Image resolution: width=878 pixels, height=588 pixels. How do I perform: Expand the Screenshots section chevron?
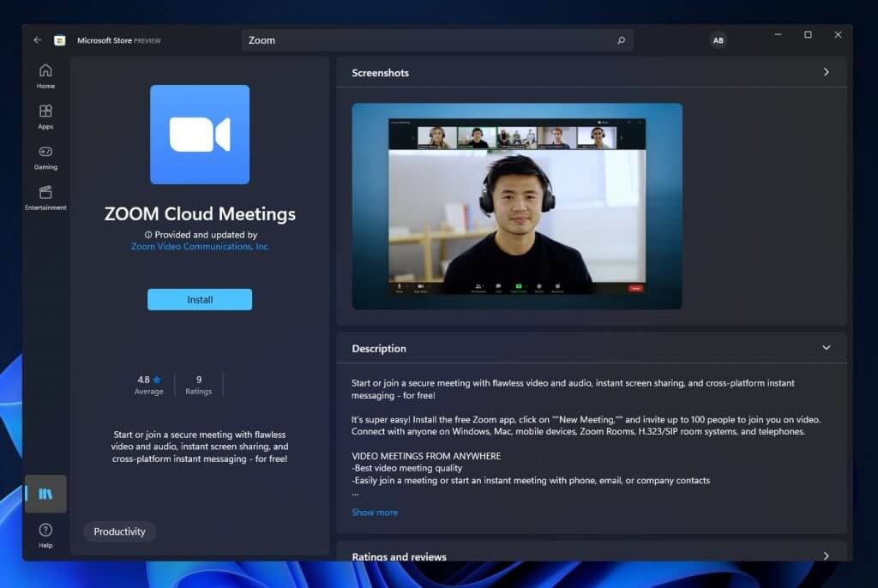coord(826,73)
